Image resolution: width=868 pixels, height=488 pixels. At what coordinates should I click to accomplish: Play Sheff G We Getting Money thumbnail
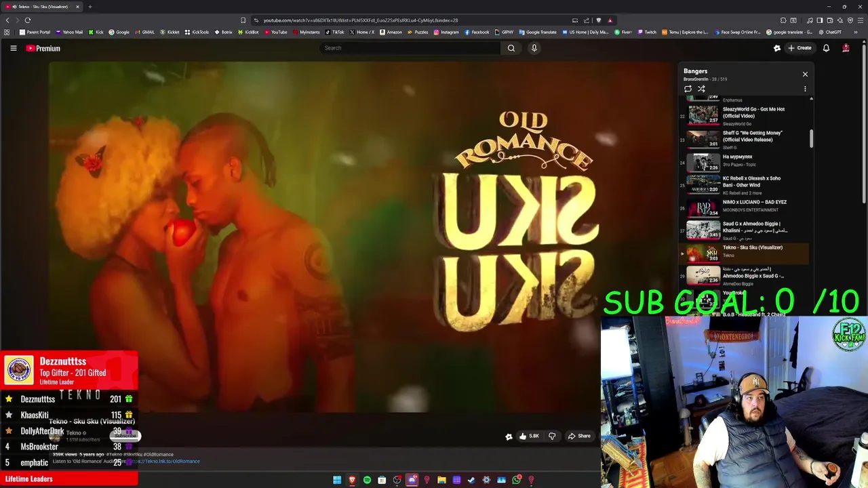click(703, 139)
